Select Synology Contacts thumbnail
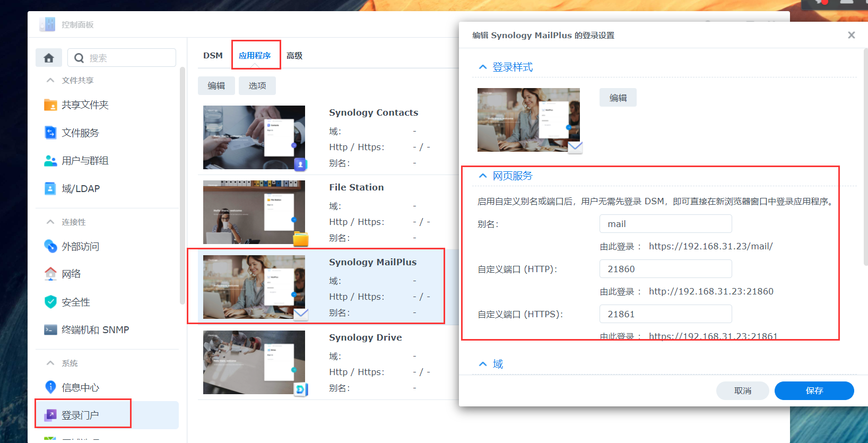The image size is (868, 443). [x=254, y=137]
